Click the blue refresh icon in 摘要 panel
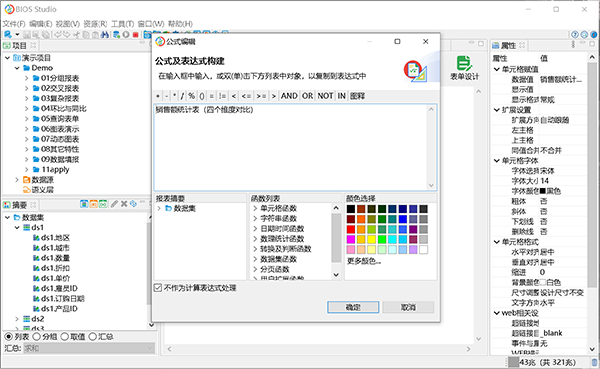 click(133, 204)
